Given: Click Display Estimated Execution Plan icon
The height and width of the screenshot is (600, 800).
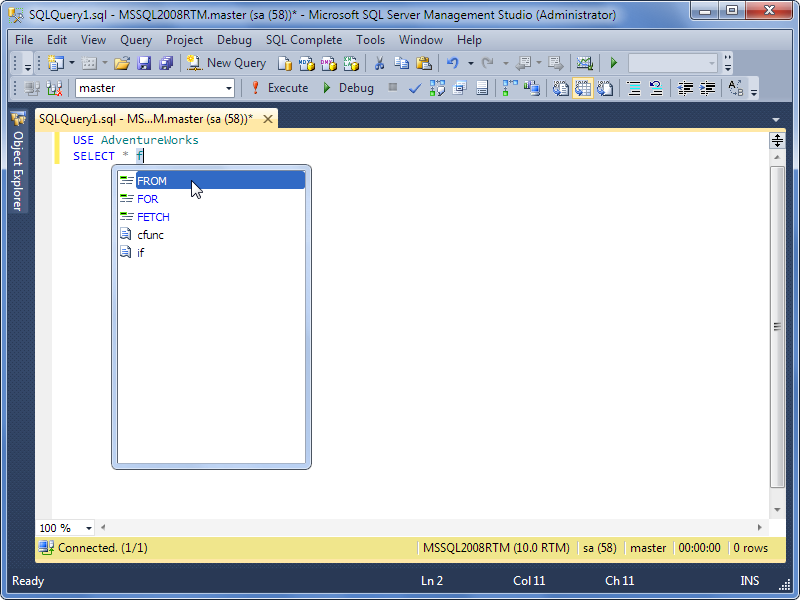Looking at the screenshot, I should 437,88.
